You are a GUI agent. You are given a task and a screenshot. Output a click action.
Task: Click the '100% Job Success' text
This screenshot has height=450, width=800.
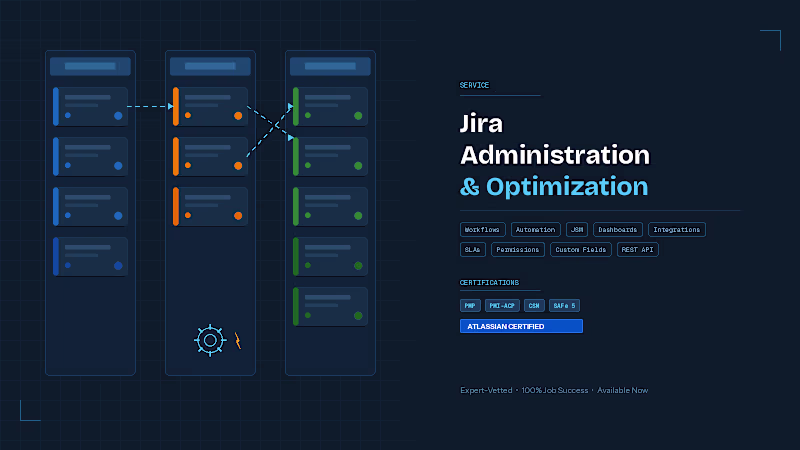pos(555,390)
